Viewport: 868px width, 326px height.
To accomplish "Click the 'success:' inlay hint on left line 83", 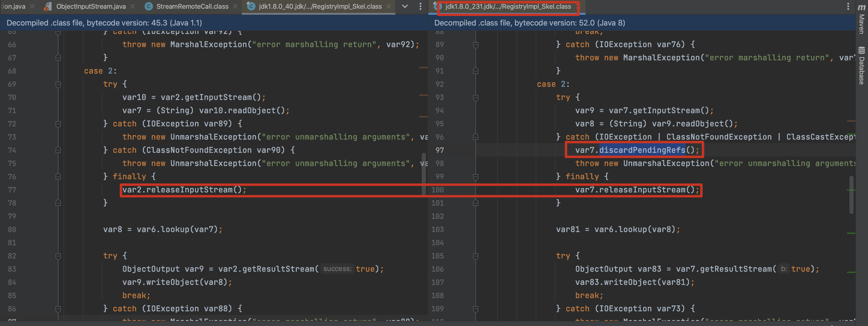I will [337, 269].
